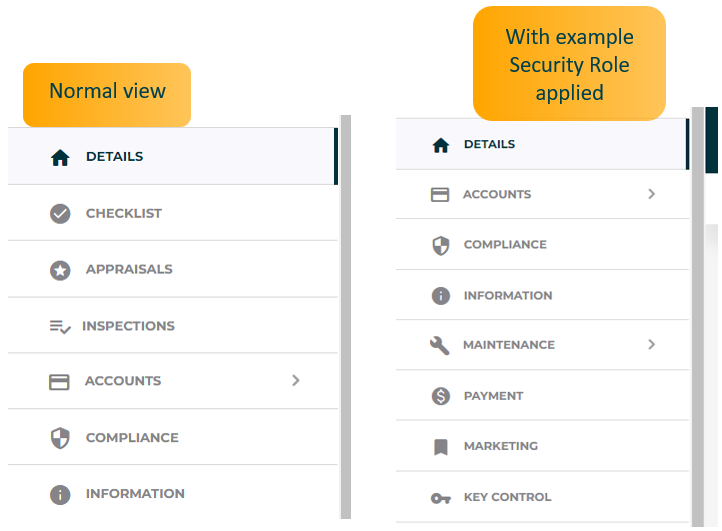The image size is (722, 531).
Task: Click the Compliance shield icon in Normal view
Action: tap(60, 438)
